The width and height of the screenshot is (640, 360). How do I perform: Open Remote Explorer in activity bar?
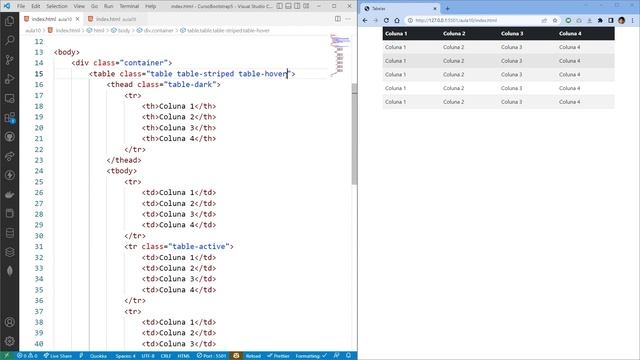tap(9, 98)
